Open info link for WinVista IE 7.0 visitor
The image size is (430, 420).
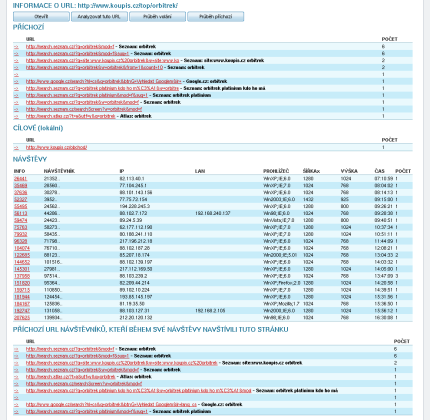[20, 220]
